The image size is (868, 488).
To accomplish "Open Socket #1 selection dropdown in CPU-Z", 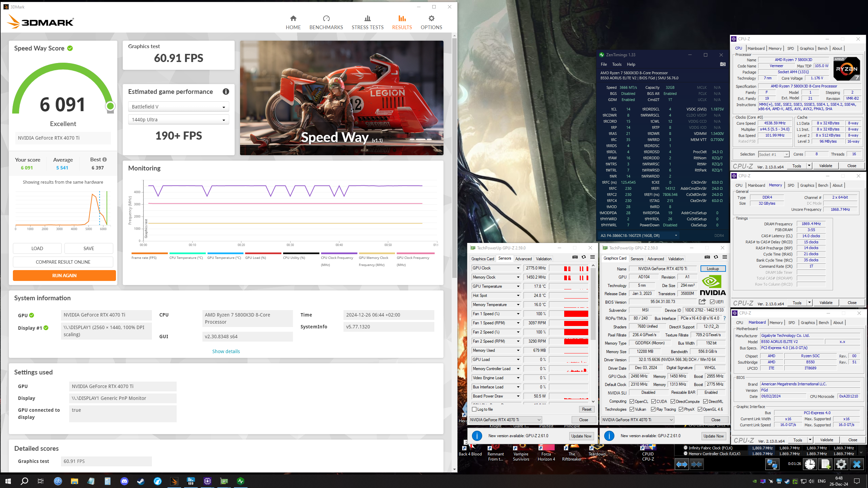I will tap(774, 154).
